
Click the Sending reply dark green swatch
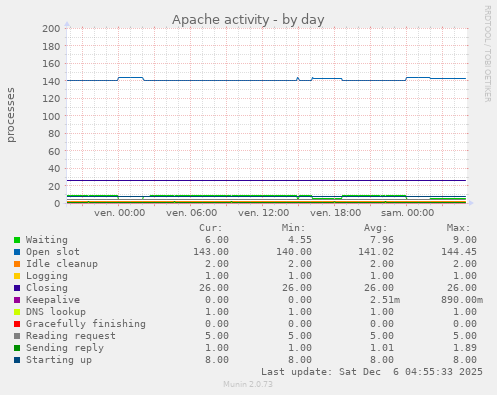17,348
